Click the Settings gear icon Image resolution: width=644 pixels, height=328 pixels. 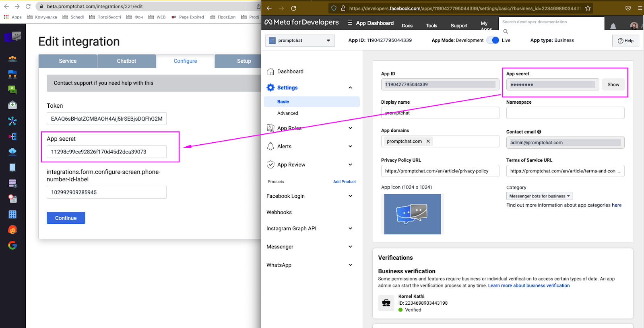[x=270, y=88]
